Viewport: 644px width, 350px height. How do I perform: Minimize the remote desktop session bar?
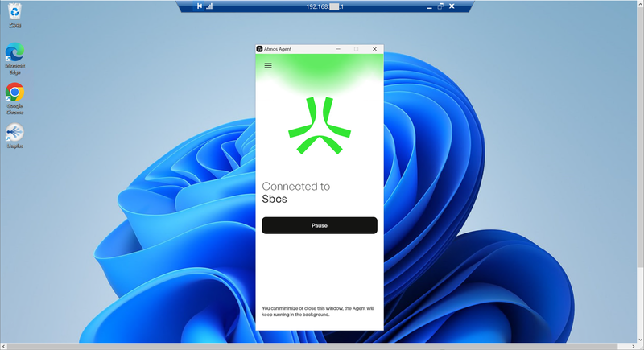point(429,6)
